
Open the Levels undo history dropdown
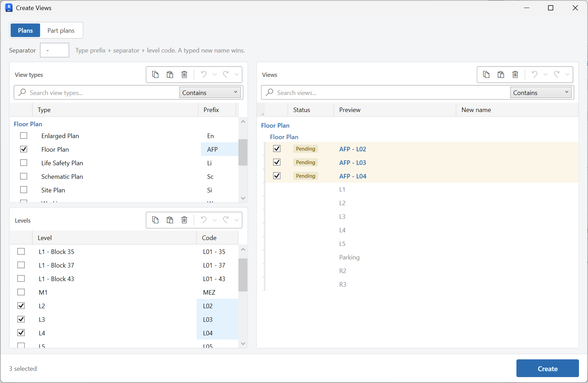pyautogui.click(x=215, y=220)
